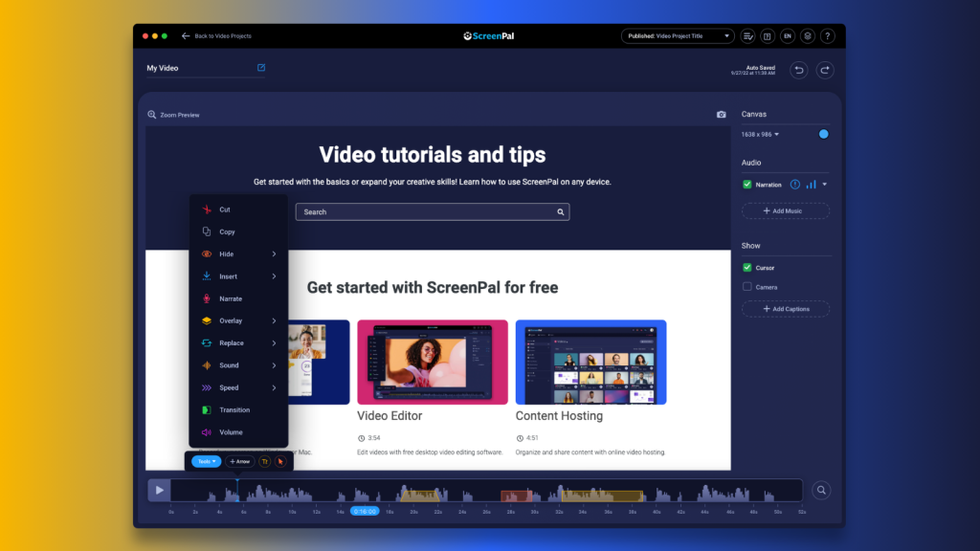Click the blue canvas color swatch
Viewport: 980px width, 551px height.
tap(824, 134)
